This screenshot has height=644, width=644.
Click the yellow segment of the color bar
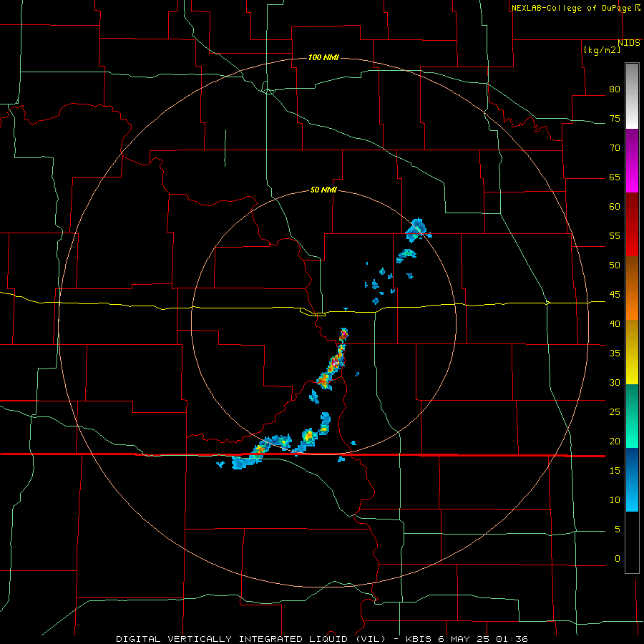[632, 352]
